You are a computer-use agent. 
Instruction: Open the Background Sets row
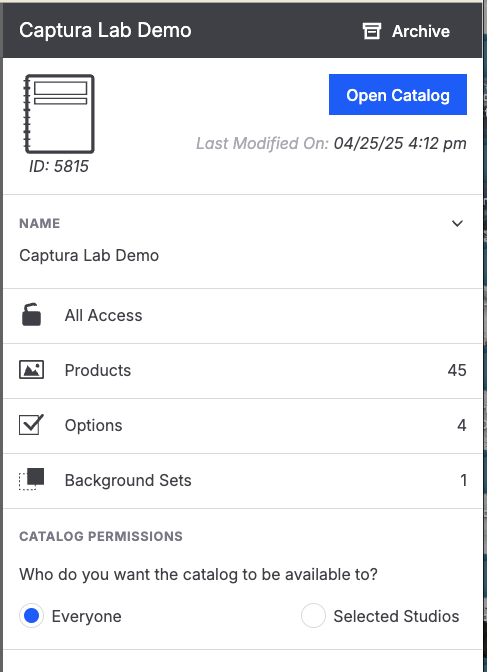[x=243, y=480]
